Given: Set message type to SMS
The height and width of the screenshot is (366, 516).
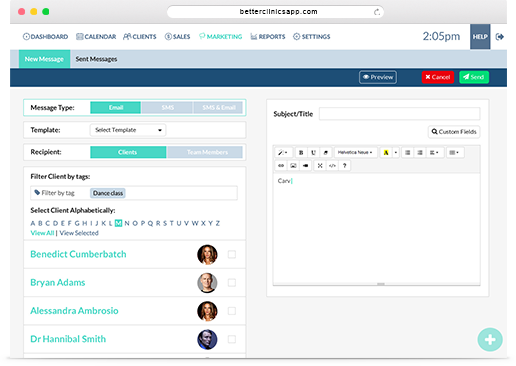Looking at the screenshot, I should [167, 107].
